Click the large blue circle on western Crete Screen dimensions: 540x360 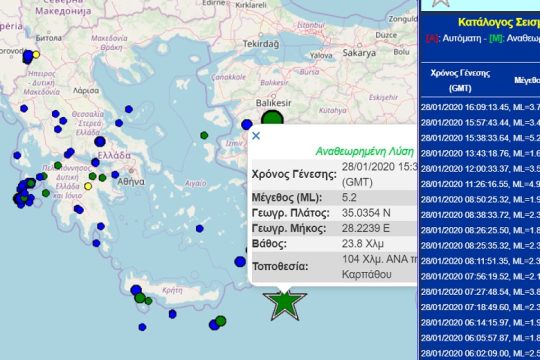136,290
